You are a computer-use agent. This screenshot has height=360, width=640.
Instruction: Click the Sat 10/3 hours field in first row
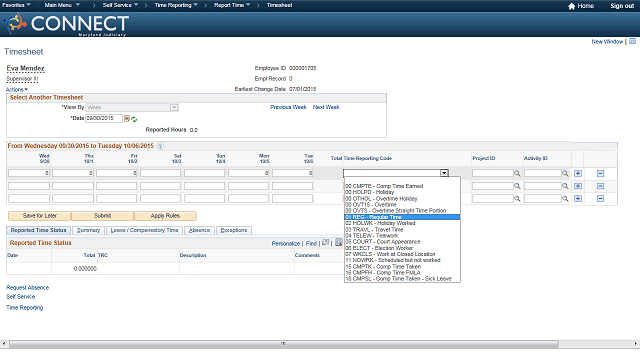coord(160,173)
